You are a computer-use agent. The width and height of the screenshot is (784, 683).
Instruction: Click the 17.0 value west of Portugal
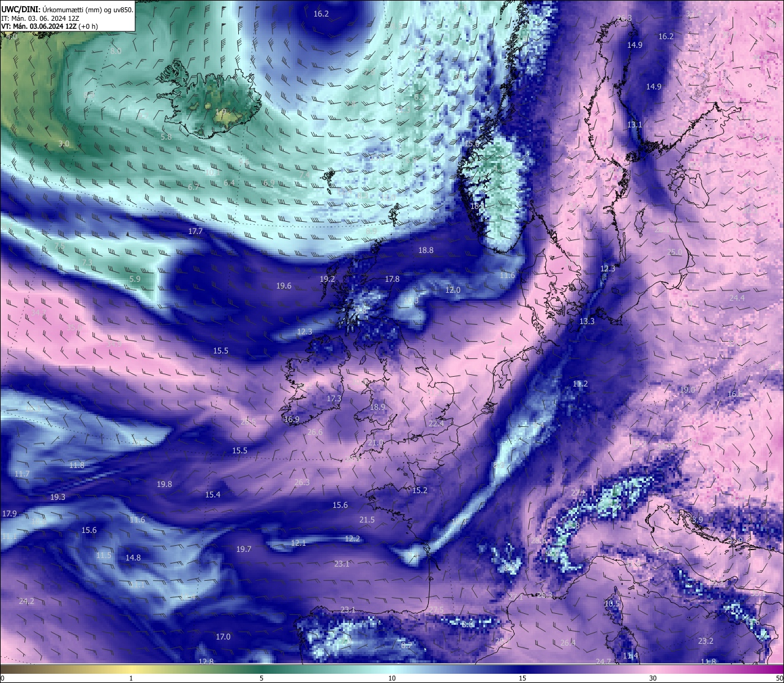point(223,636)
